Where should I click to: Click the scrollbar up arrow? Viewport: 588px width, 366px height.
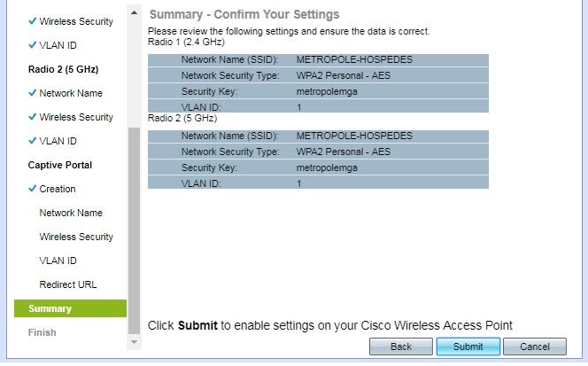tap(134, 12)
